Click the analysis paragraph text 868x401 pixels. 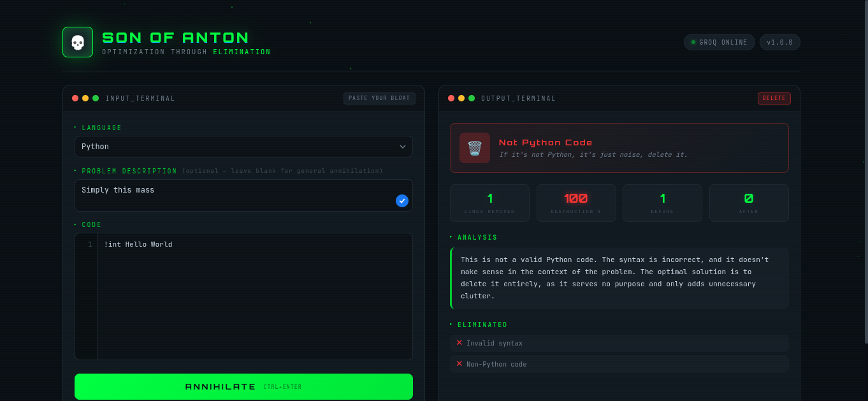614,278
